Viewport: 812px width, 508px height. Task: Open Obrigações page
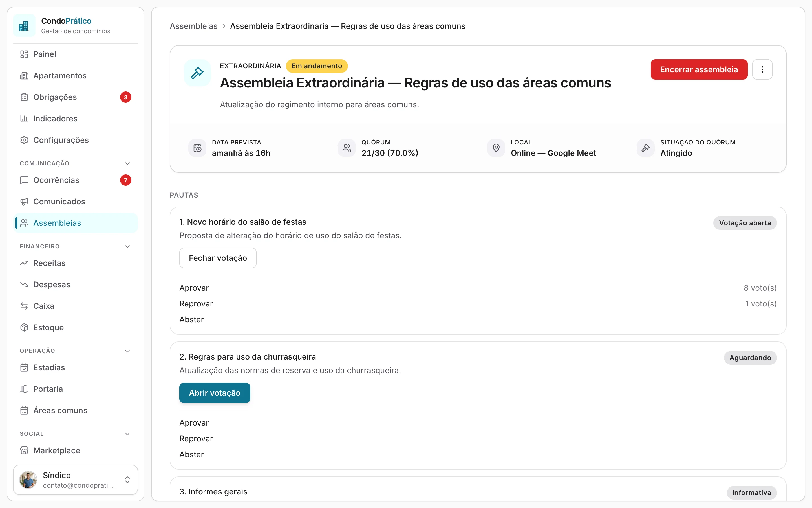76,97
